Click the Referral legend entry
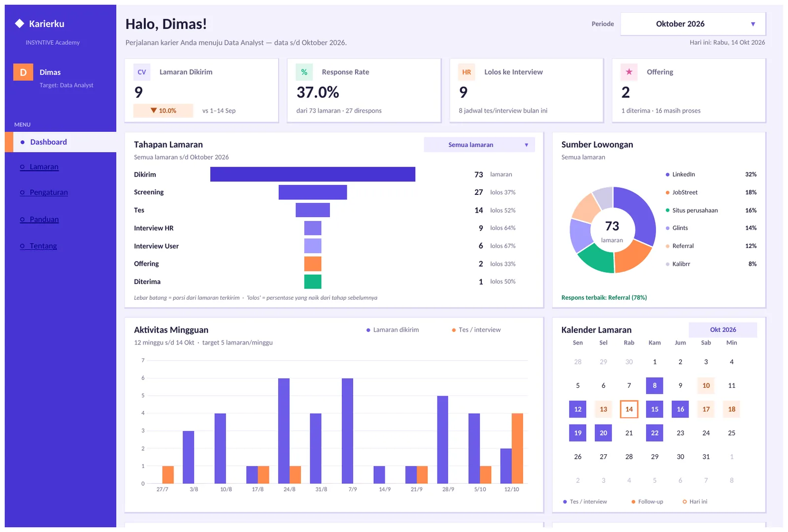The image size is (788, 532). (711, 246)
